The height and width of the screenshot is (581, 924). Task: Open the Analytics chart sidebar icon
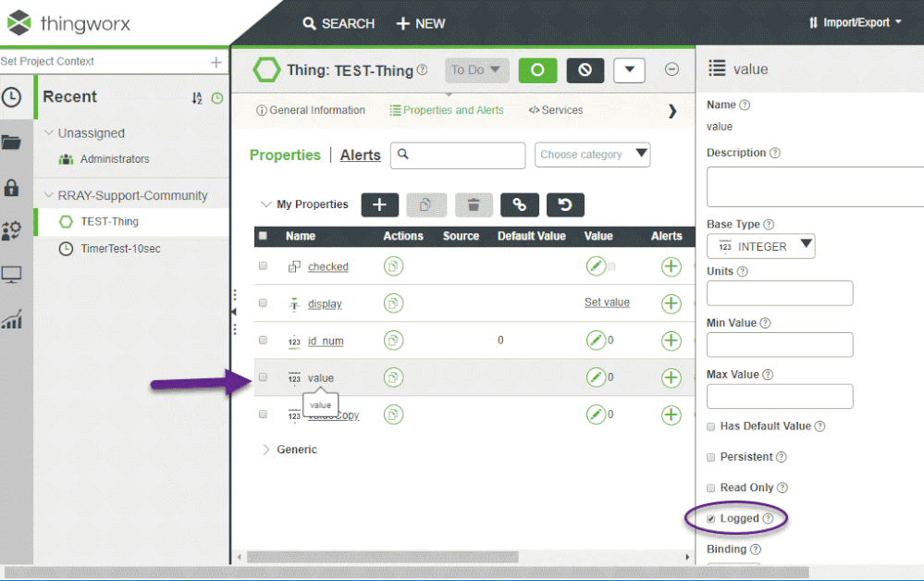11,319
